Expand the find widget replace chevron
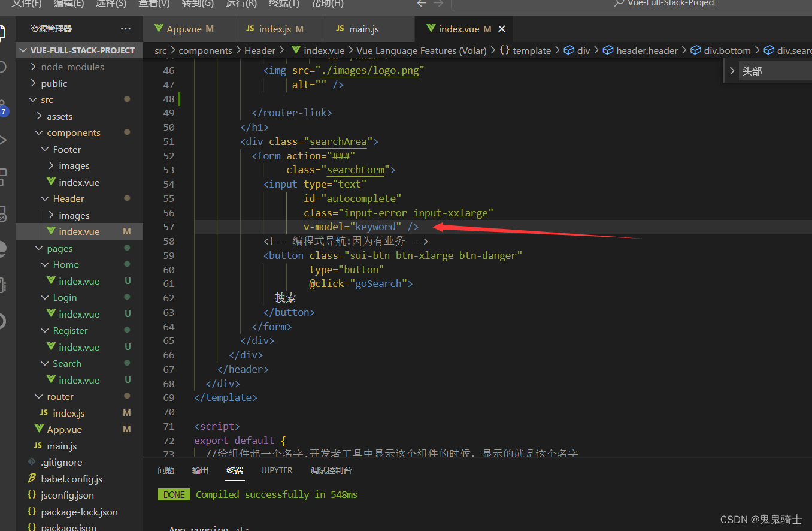This screenshot has width=812, height=531. 732,71
